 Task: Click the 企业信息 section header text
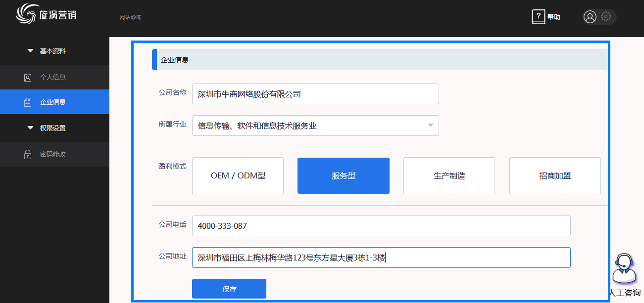(x=175, y=60)
